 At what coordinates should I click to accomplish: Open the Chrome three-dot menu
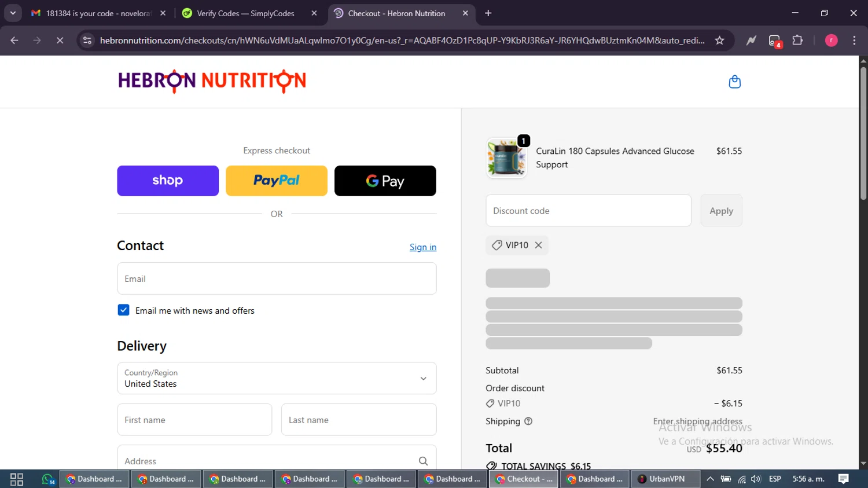click(854, 41)
